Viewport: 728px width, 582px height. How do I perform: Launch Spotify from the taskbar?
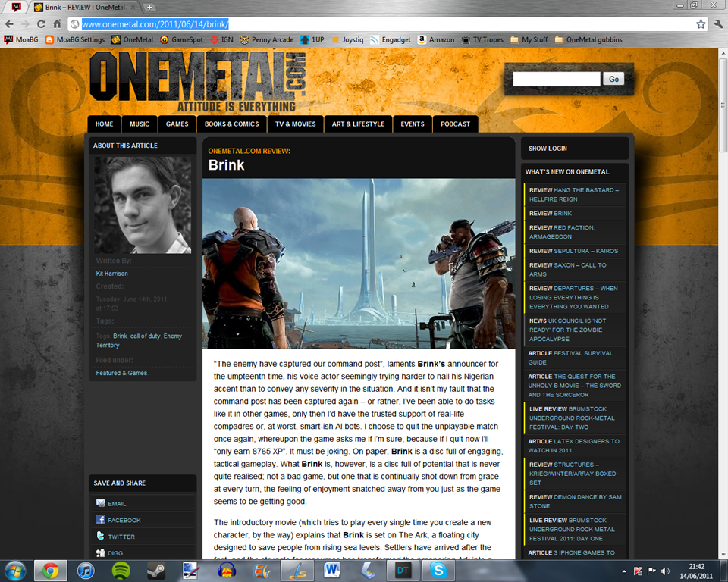(121, 571)
